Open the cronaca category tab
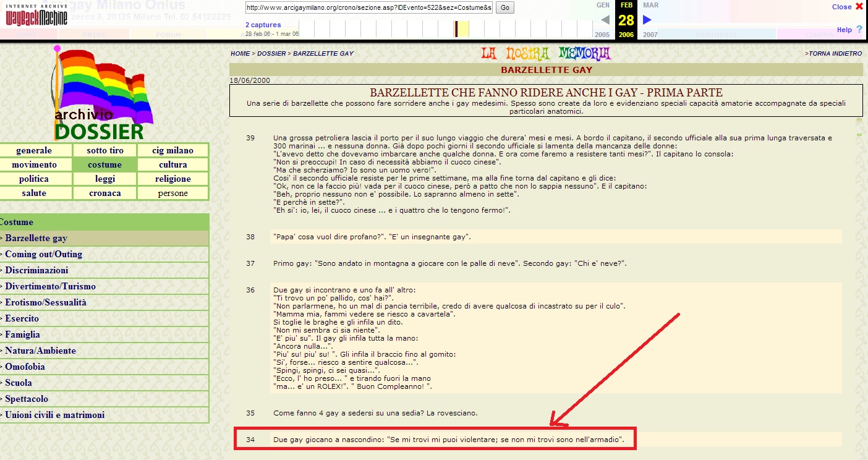This screenshot has width=868, height=460. pos(104,193)
